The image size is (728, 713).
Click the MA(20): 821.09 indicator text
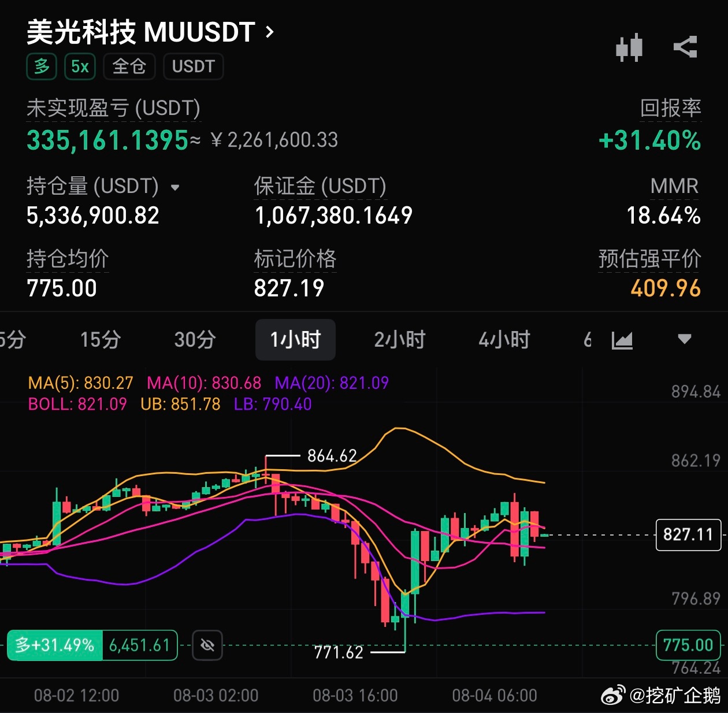click(332, 383)
